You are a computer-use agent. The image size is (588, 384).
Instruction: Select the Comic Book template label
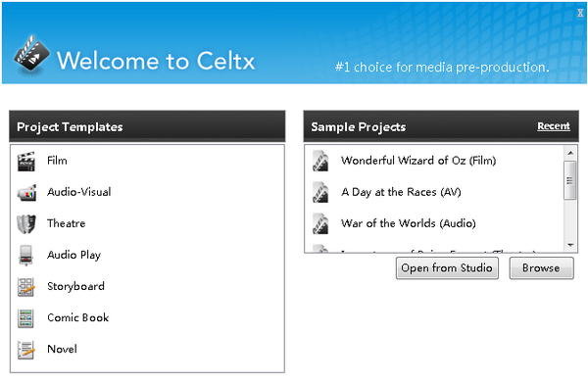point(78,318)
